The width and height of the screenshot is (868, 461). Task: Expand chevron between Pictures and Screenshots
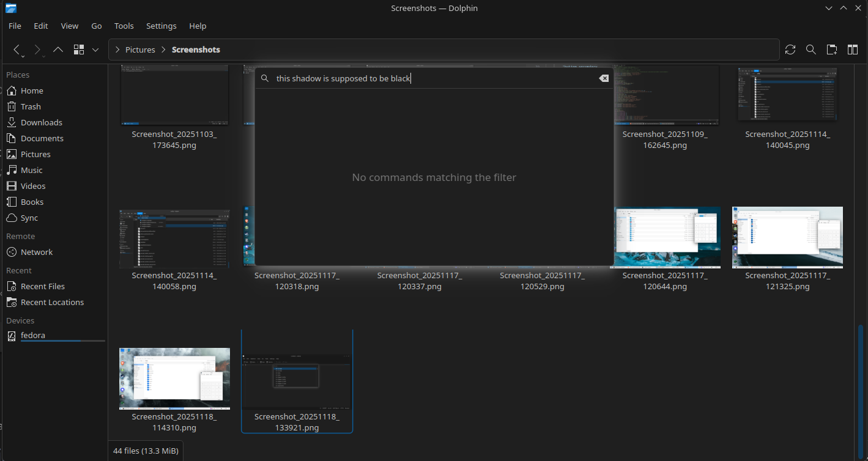click(x=164, y=50)
